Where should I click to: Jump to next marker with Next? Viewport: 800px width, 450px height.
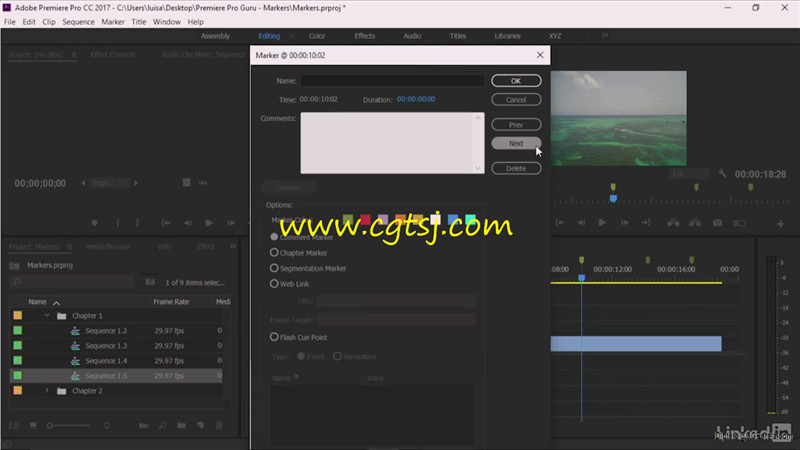click(516, 143)
